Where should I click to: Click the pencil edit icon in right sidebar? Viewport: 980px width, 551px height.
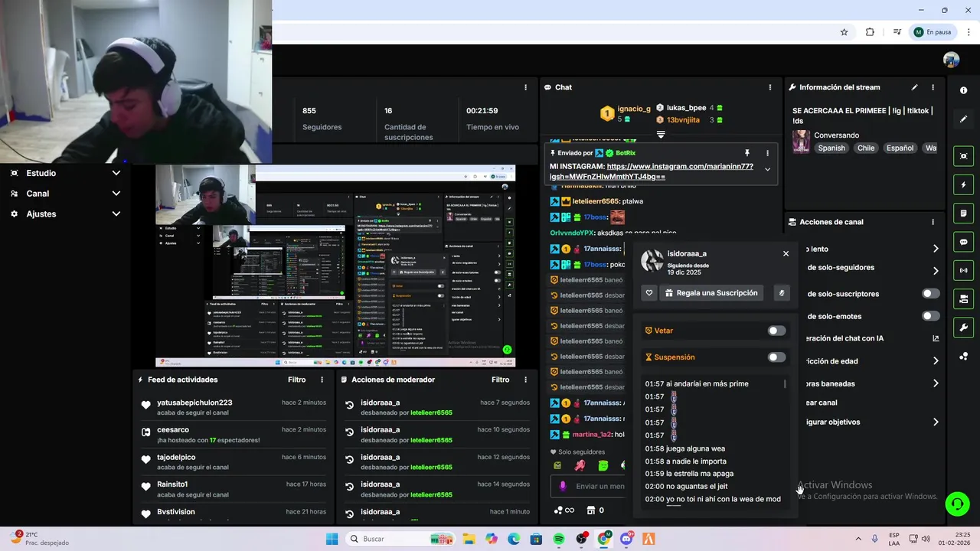tap(963, 119)
